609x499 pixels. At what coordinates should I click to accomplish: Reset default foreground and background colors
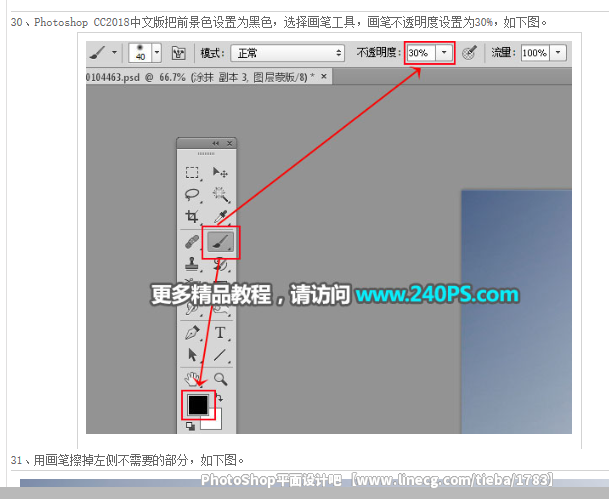coord(190,426)
